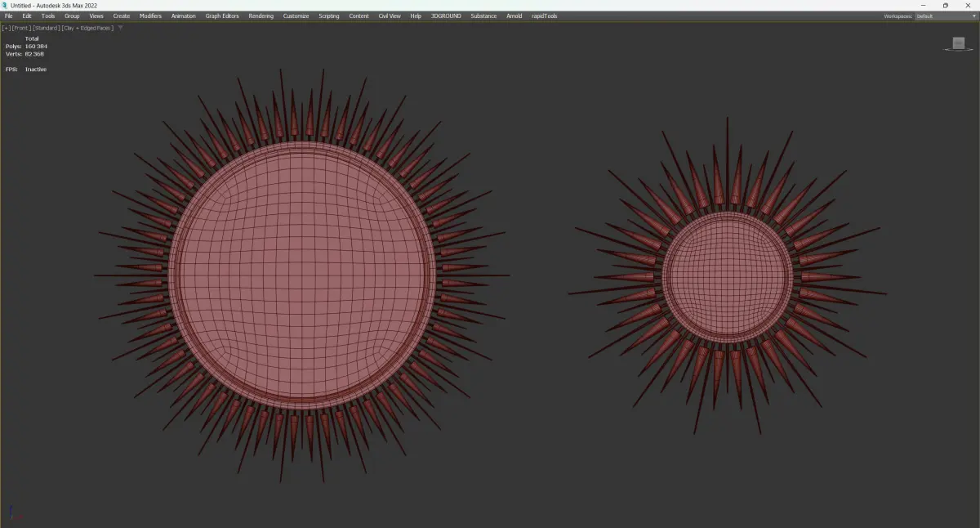Expand the Workspaces Default dropdown
The width and height of the screenshot is (980, 528).
click(945, 16)
